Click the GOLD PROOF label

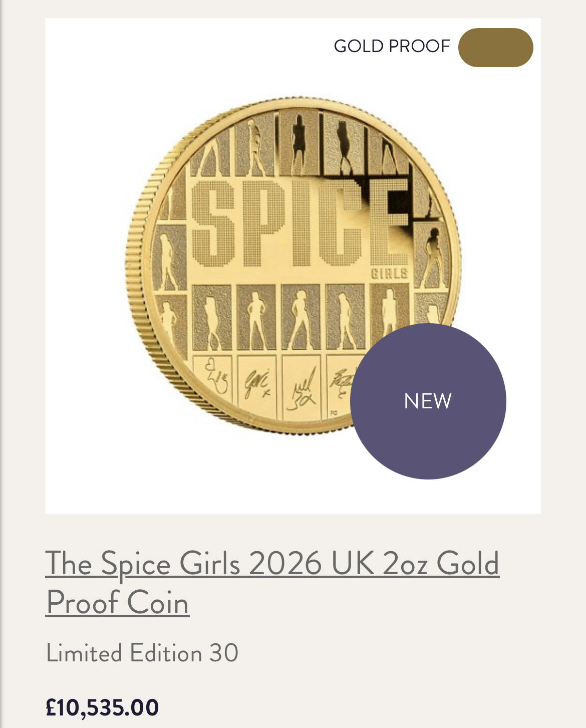coord(392,46)
